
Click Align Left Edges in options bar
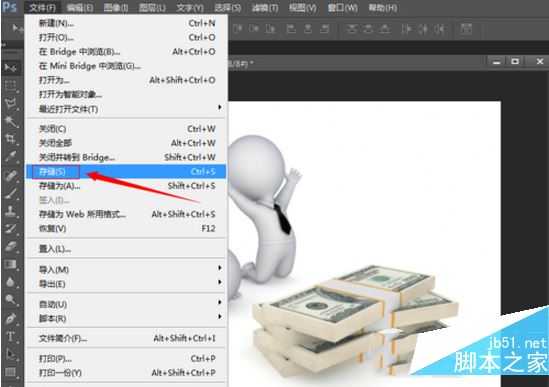coord(291,29)
